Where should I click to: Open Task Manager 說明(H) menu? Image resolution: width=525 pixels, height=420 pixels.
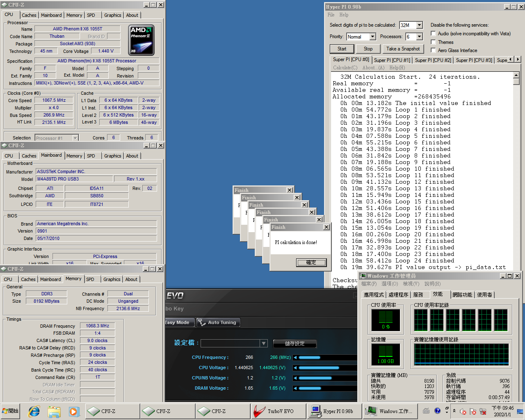click(x=432, y=283)
